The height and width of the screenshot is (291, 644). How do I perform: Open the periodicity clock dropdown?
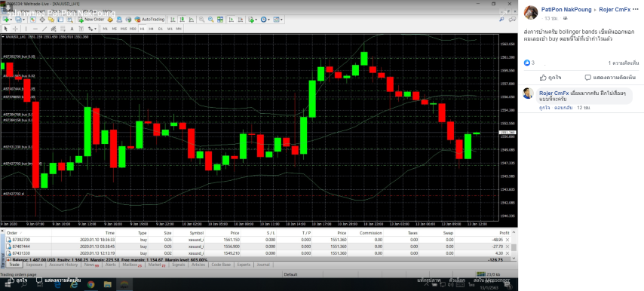coord(265,20)
